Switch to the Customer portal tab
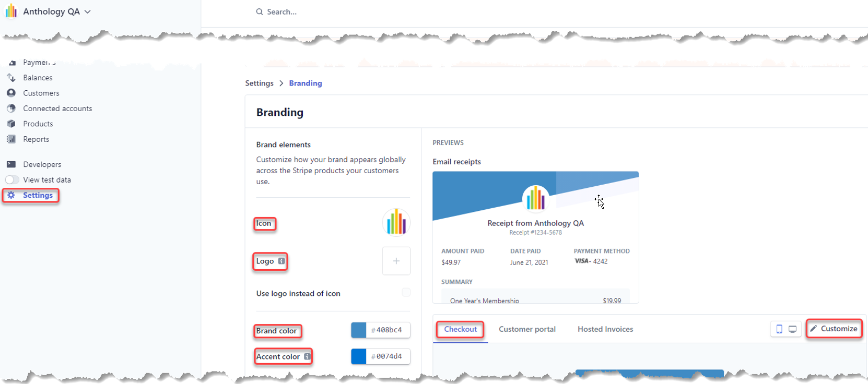The image size is (868, 384). 527,329
